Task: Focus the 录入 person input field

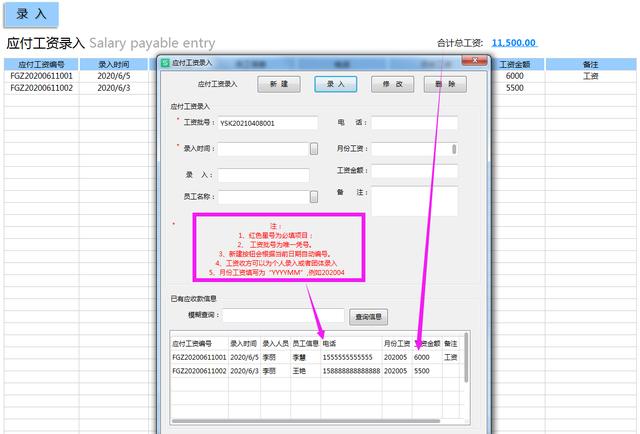Action: 264,175
